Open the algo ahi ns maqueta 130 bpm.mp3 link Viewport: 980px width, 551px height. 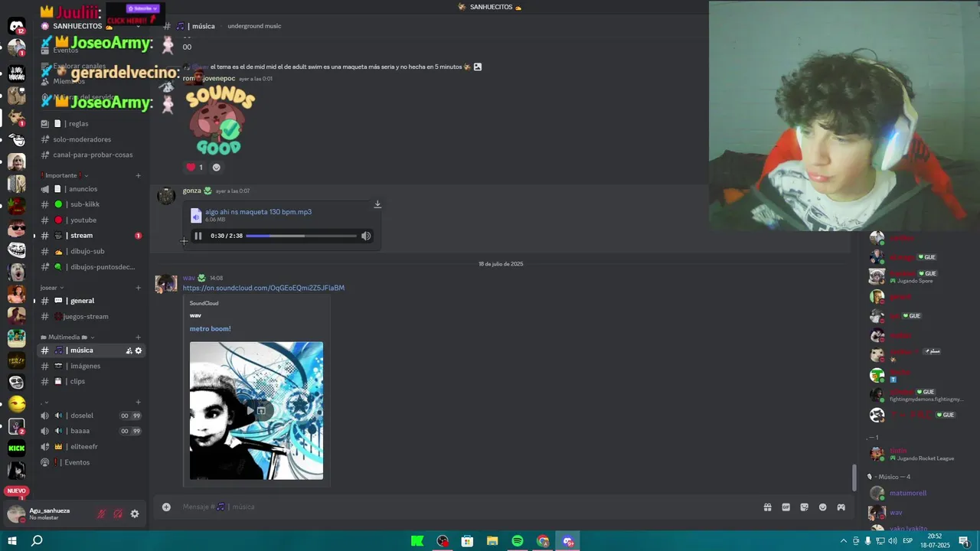(258, 212)
